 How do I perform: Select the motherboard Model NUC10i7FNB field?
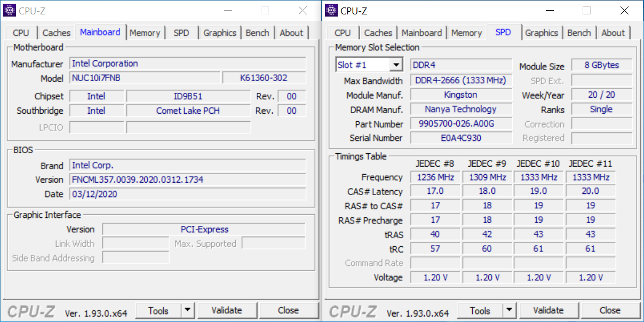(x=145, y=78)
